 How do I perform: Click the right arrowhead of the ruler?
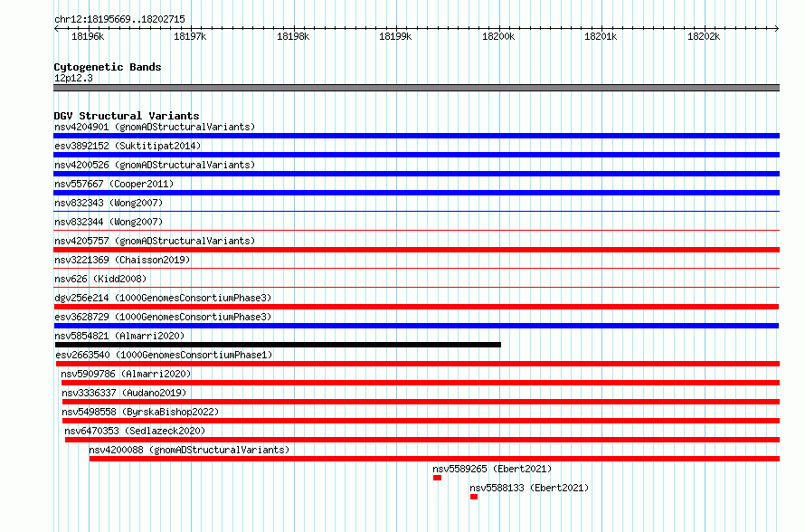tap(777, 28)
